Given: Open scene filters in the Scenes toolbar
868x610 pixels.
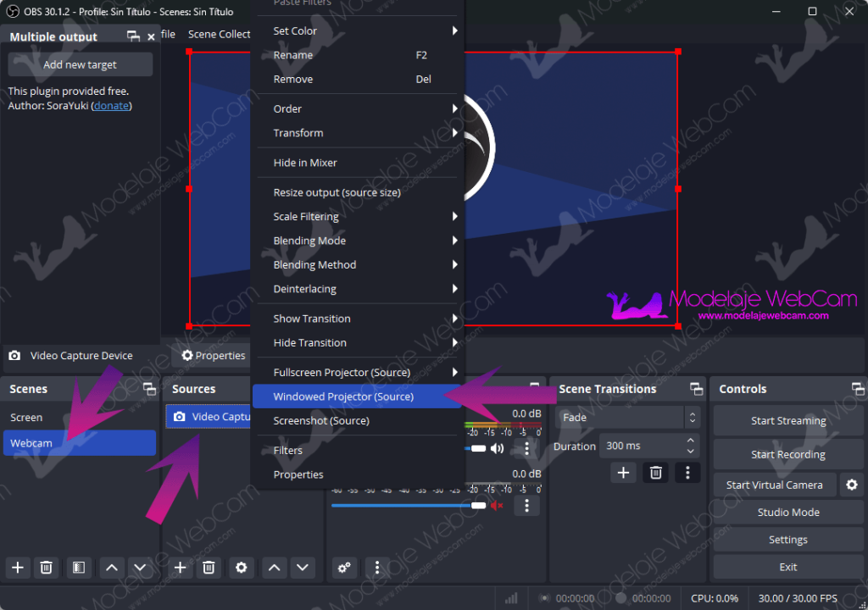Looking at the screenshot, I should (x=79, y=568).
